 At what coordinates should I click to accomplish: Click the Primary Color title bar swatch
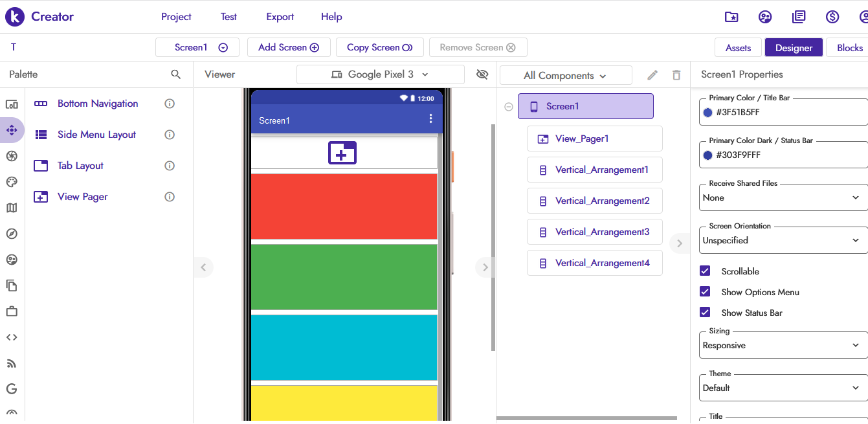pos(708,113)
